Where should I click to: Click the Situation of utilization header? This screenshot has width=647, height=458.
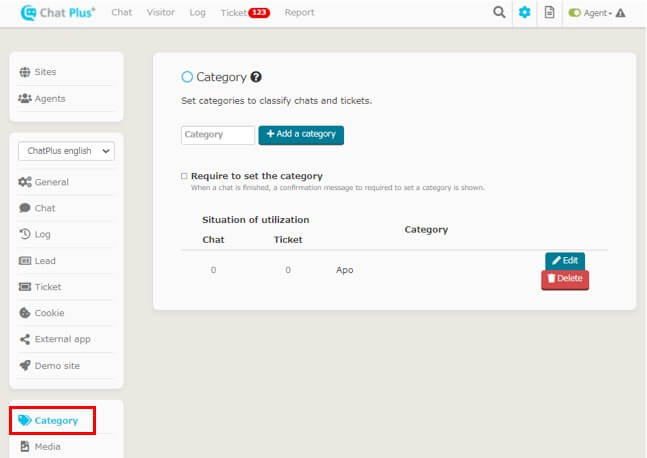pyautogui.click(x=255, y=220)
